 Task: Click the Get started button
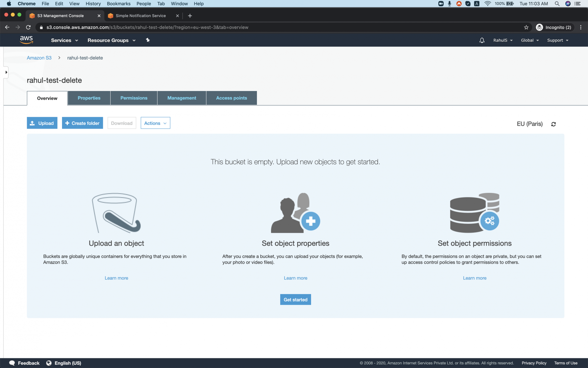[x=295, y=299]
